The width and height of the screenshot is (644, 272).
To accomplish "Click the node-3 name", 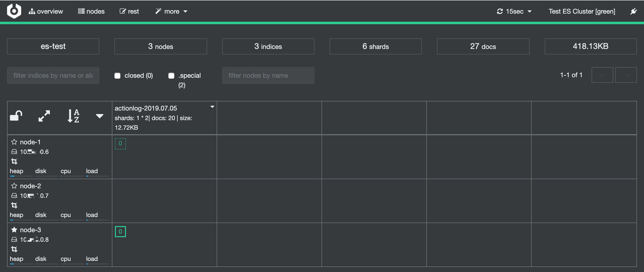I will 30,230.
